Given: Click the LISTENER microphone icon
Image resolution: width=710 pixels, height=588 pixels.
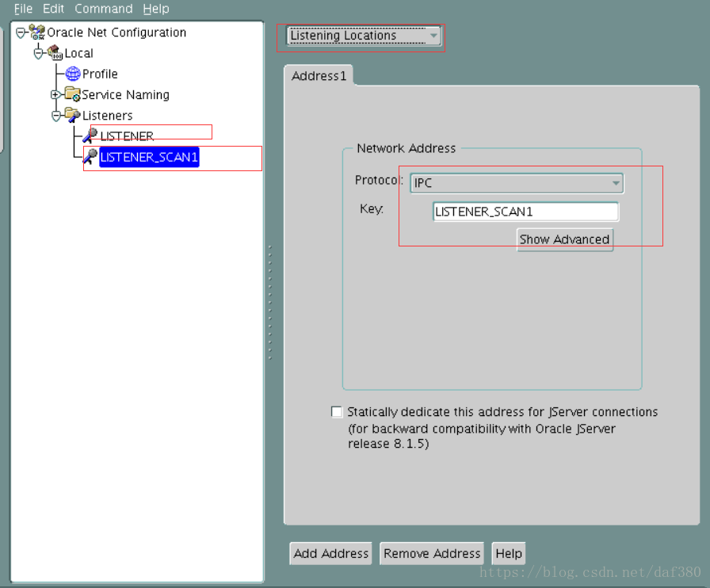Looking at the screenshot, I should [x=90, y=136].
